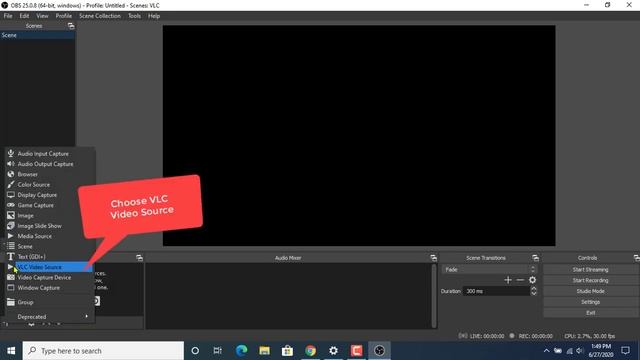640x360 pixels.
Task: Click Start Streaming button
Action: pos(590,270)
